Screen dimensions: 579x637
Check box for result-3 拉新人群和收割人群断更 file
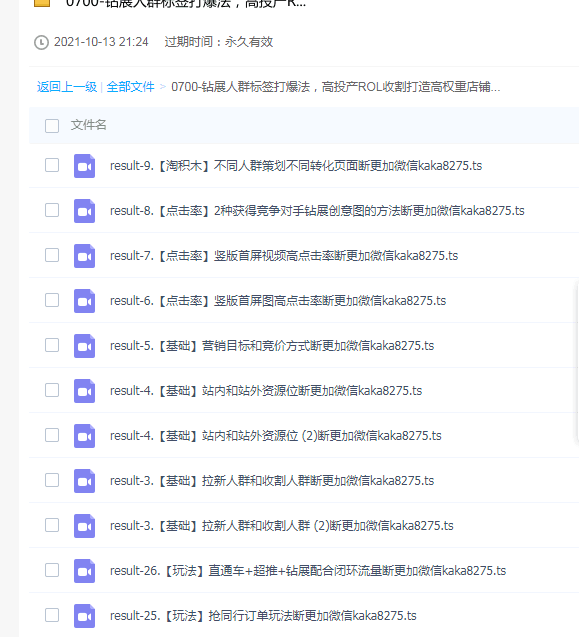(52, 480)
